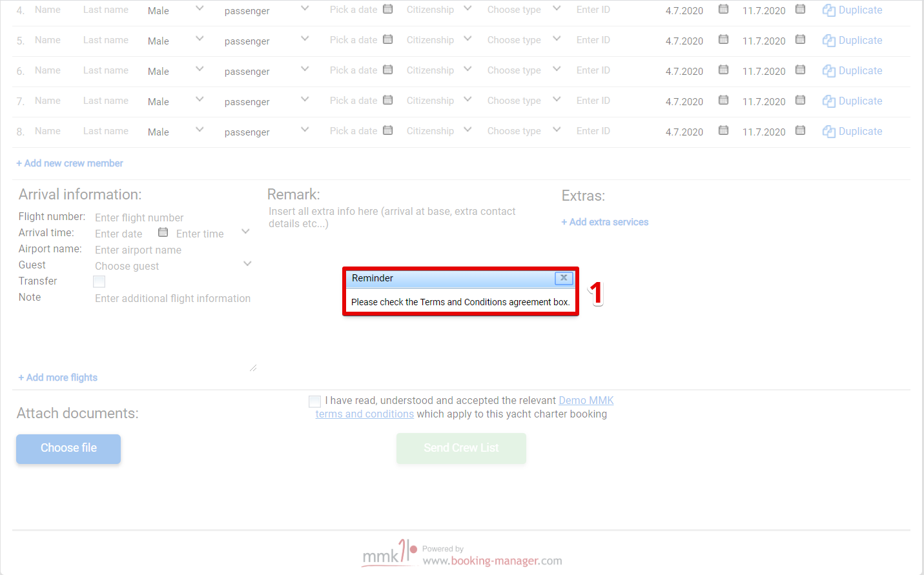Open birth date calendar in row 4

point(387,9)
